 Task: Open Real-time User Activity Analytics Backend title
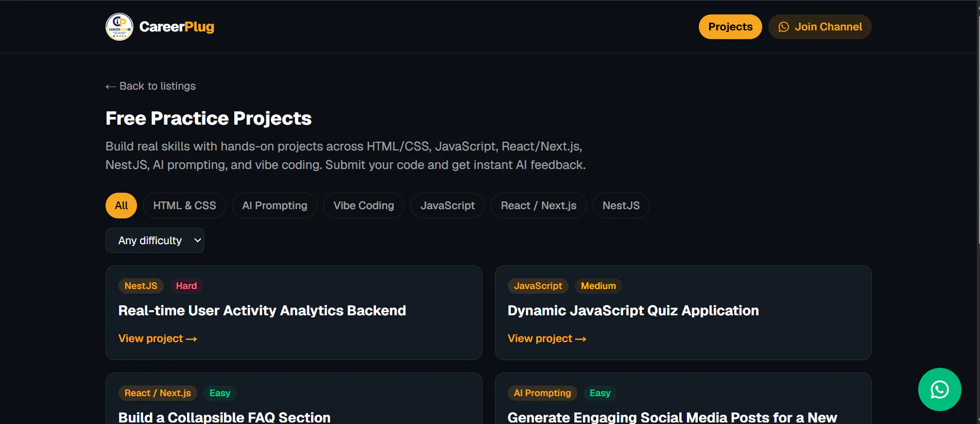(x=262, y=311)
